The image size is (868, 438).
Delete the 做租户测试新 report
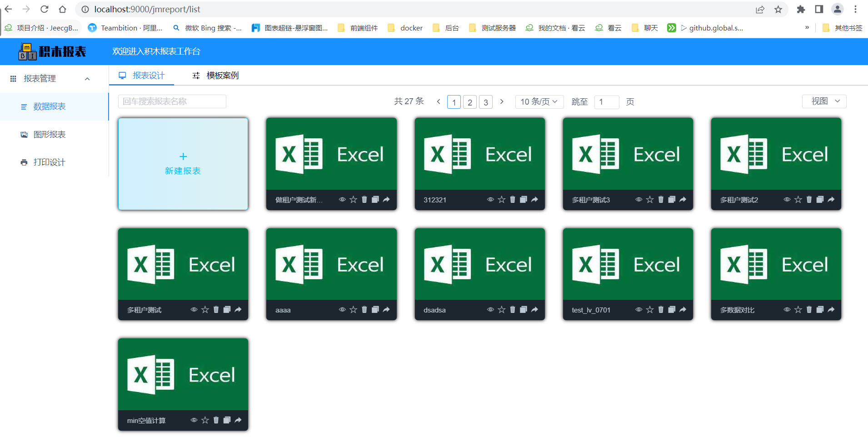(364, 200)
